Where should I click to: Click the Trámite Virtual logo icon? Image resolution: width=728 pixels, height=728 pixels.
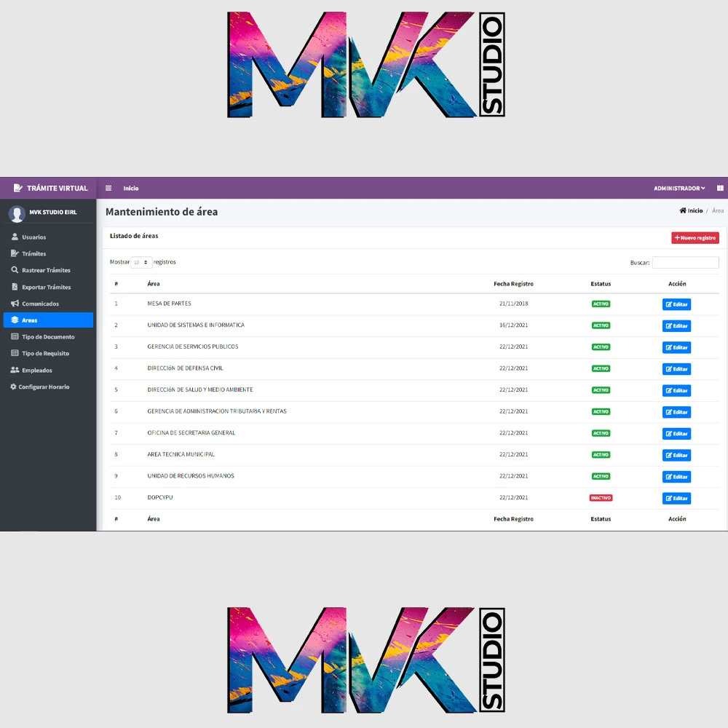tap(17, 188)
